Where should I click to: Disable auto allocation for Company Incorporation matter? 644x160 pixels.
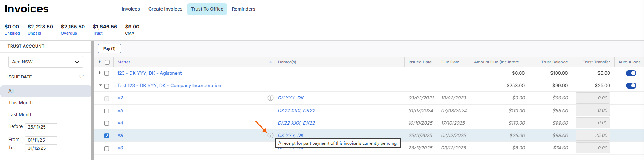pos(631,86)
